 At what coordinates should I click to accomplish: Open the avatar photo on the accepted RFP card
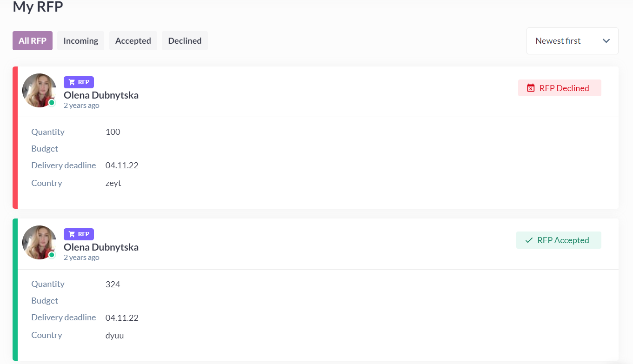pos(39,242)
